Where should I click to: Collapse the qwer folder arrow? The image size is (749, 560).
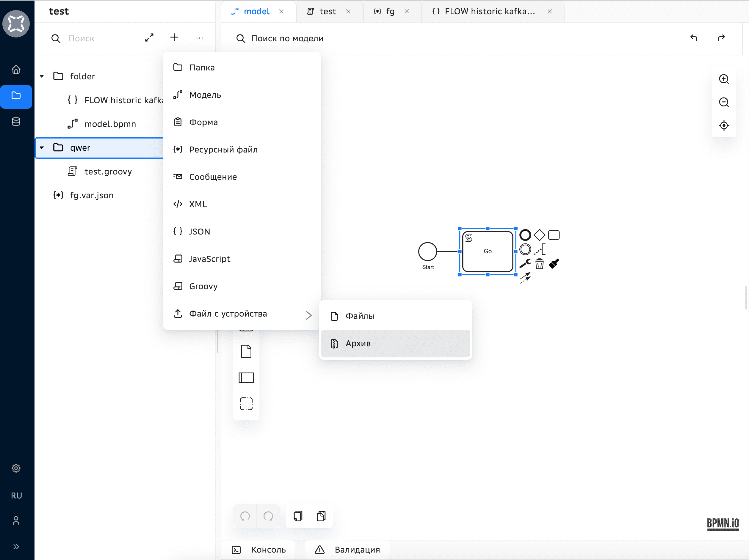point(42,148)
